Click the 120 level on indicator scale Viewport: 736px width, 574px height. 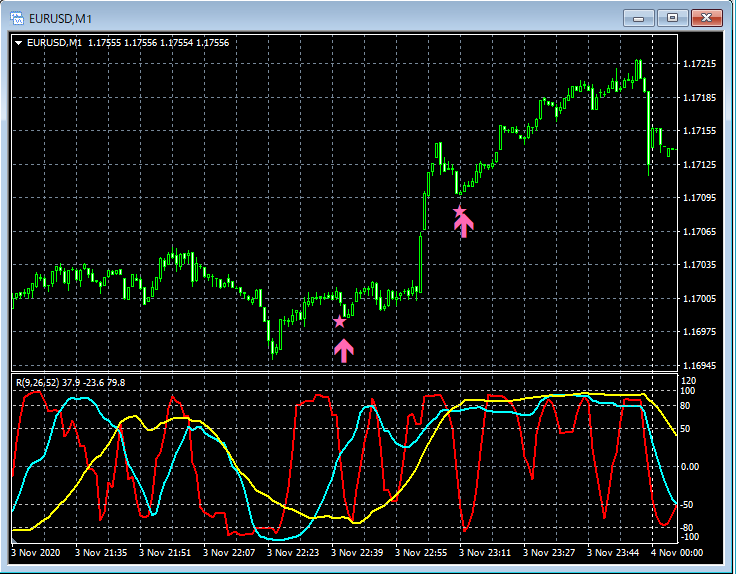688,381
